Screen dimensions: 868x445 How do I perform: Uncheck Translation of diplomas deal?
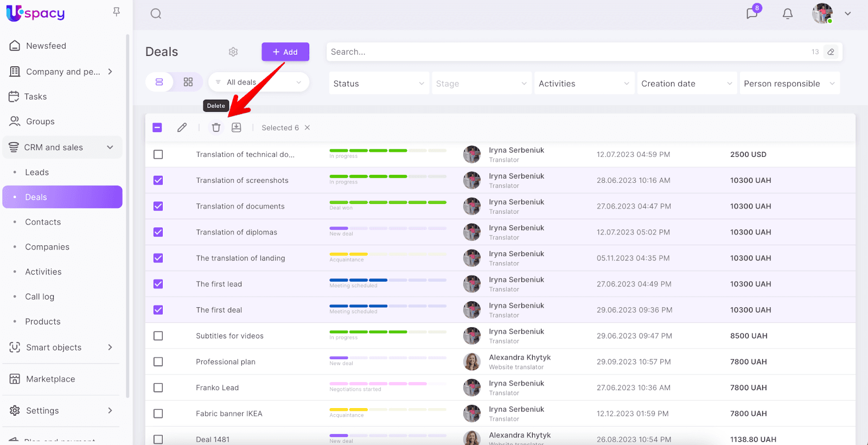point(158,232)
